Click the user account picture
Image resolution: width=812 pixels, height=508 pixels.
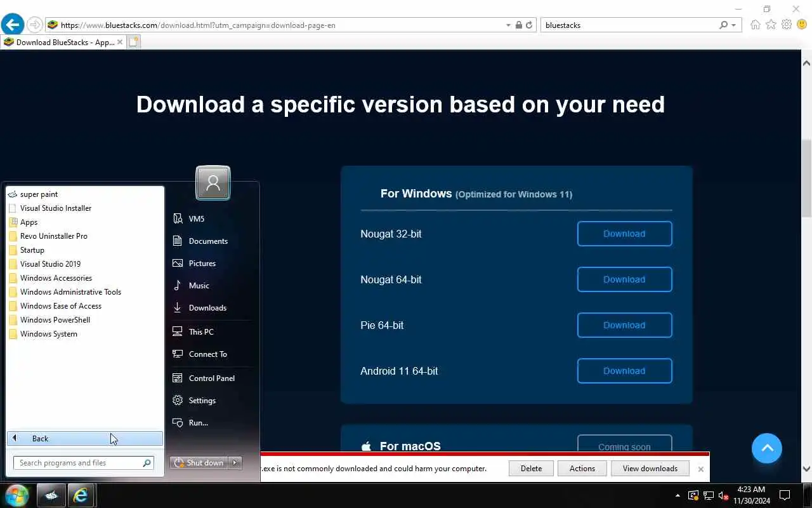pos(213,183)
